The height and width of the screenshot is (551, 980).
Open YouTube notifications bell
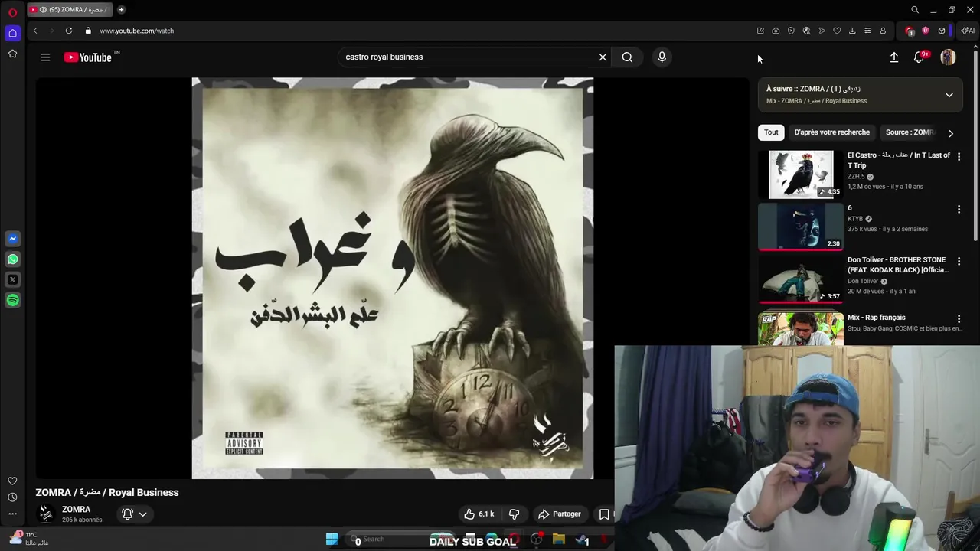pyautogui.click(x=920, y=57)
